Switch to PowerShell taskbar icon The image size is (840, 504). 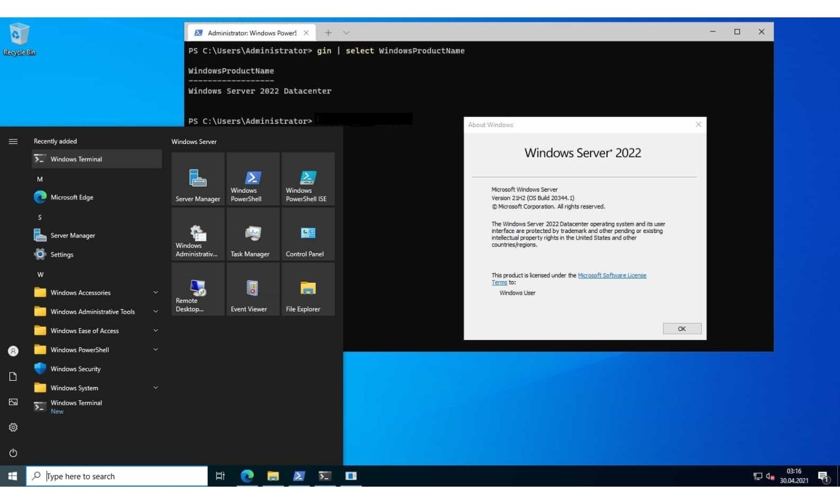[299, 476]
